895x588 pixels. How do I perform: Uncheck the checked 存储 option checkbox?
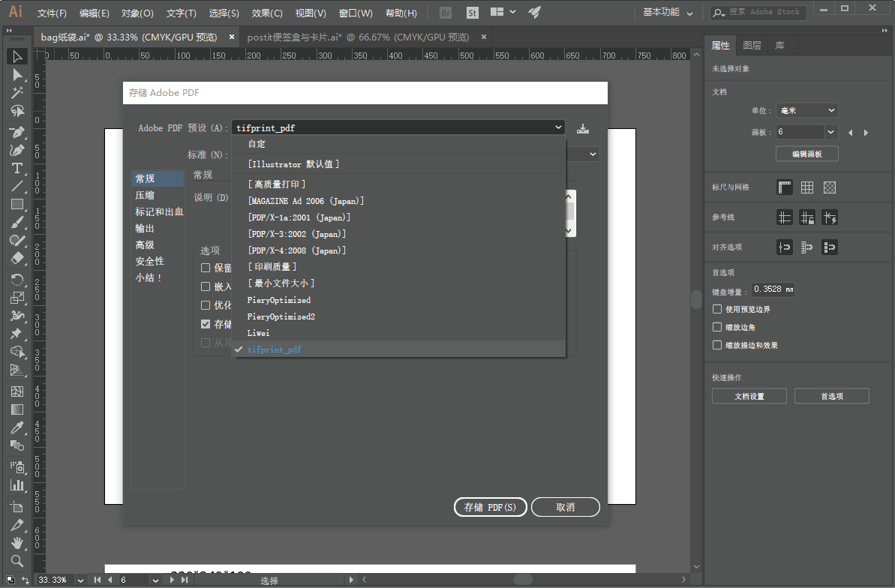pos(206,324)
